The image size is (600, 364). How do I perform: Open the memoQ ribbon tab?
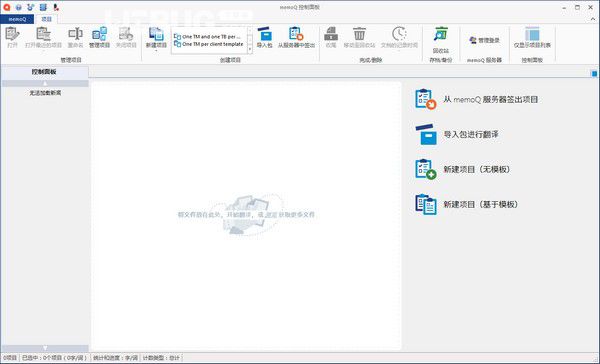pos(17,19)
